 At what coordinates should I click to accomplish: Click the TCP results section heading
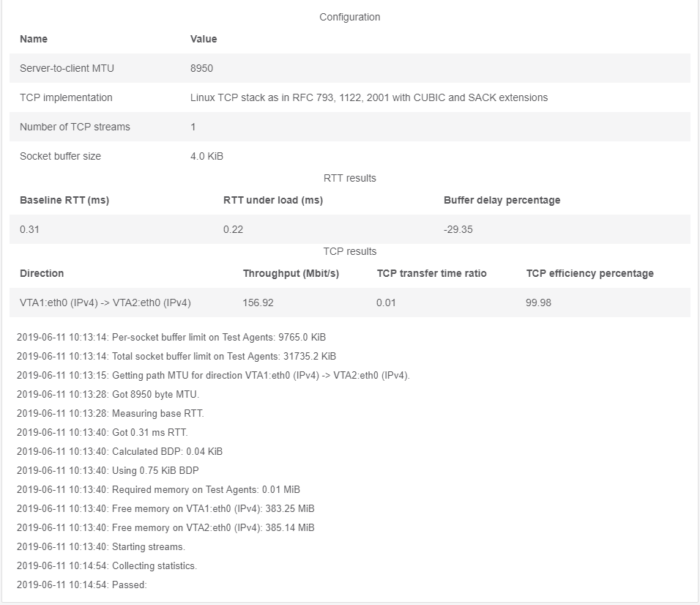(349, 251)
